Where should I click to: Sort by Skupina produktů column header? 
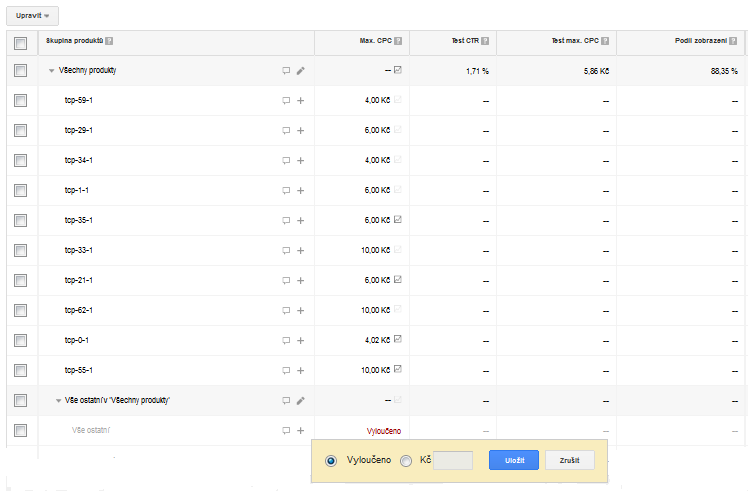point(74,41)
